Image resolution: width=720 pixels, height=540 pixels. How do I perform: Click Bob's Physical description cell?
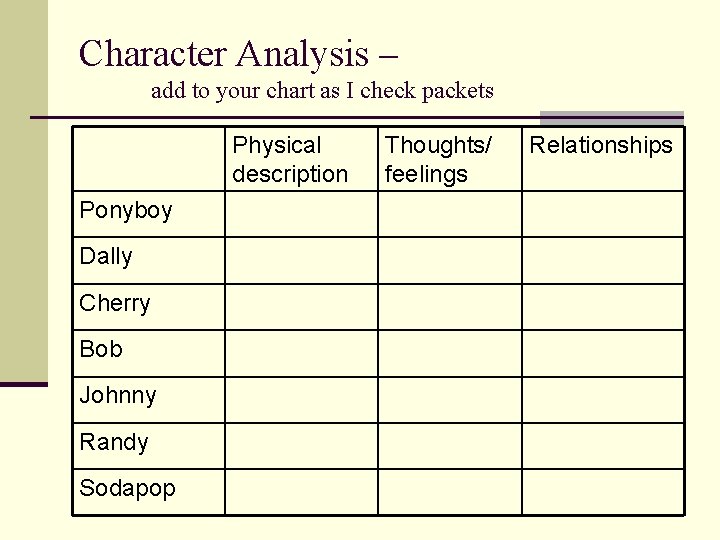[x=301, y=354]
